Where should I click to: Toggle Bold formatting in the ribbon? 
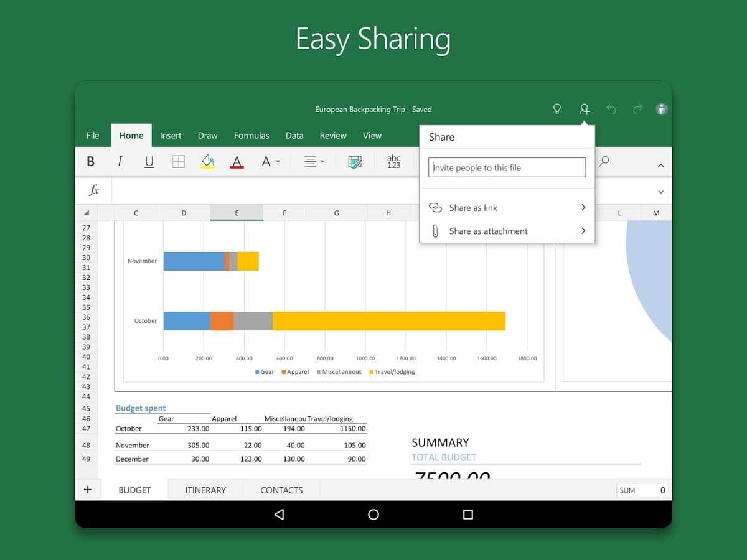[x=91, y=162]
